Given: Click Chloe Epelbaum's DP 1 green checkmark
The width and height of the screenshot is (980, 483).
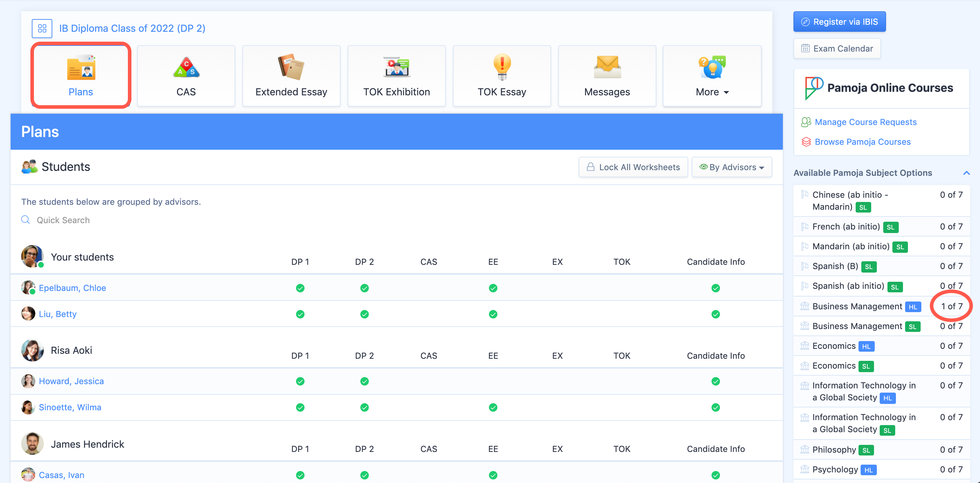Looking at the screenshot, I should [x=300, y=288].
